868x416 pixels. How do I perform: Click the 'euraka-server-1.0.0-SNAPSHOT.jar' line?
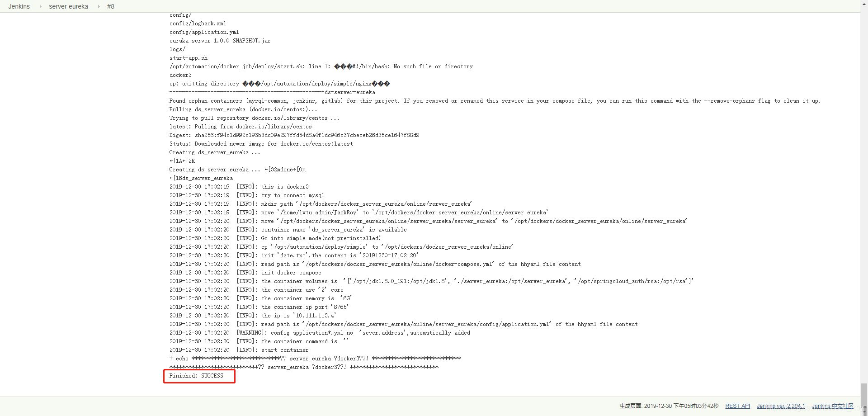pos(220,41)
